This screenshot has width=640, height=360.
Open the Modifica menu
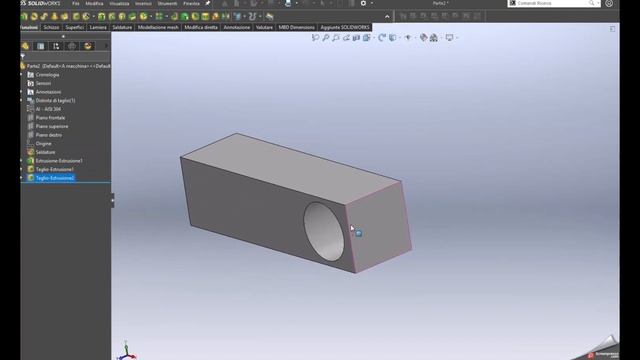(94, 3)
